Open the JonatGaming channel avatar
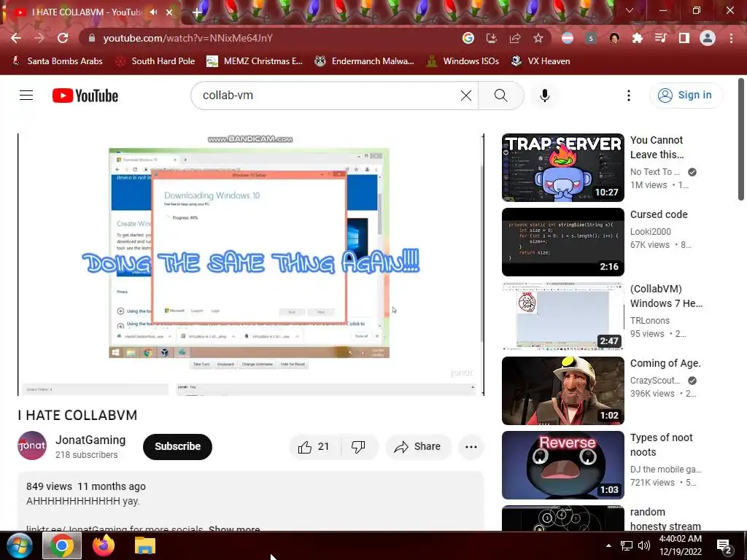Image resolution: width=747 pixels, height=560 pixels. [32, 446]
